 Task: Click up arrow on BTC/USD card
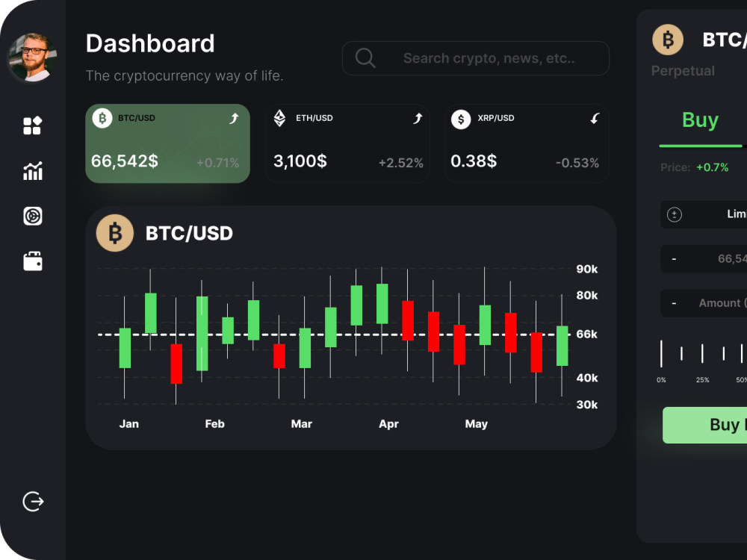(x=234, y=118)
